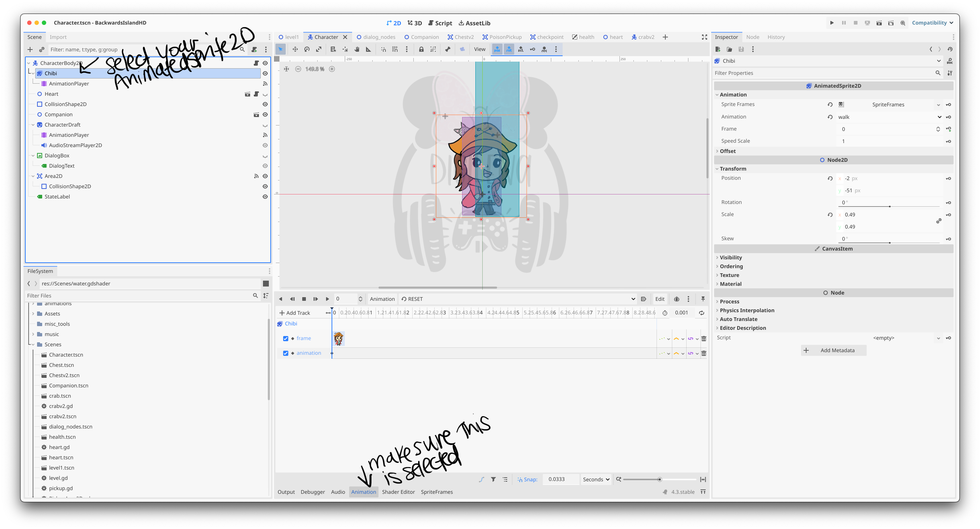Open the viewport View menu
Screen dimensions: 980x529
pos(479,49)
